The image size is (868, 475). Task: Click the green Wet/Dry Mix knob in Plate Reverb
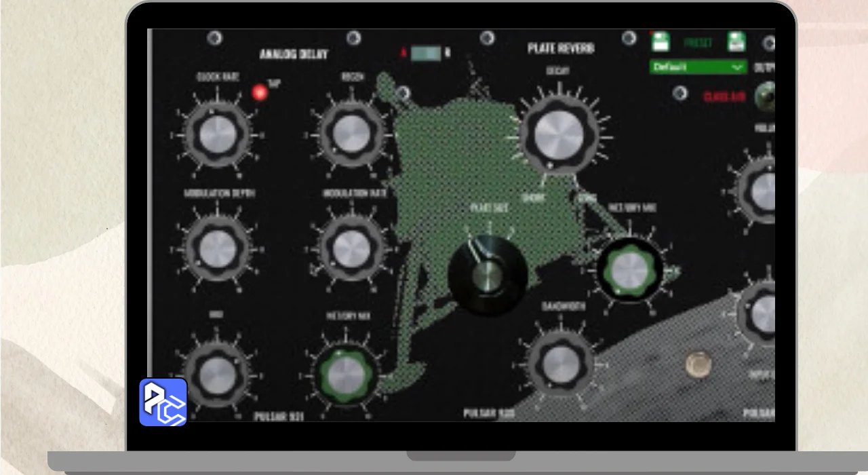pos(630,270)
